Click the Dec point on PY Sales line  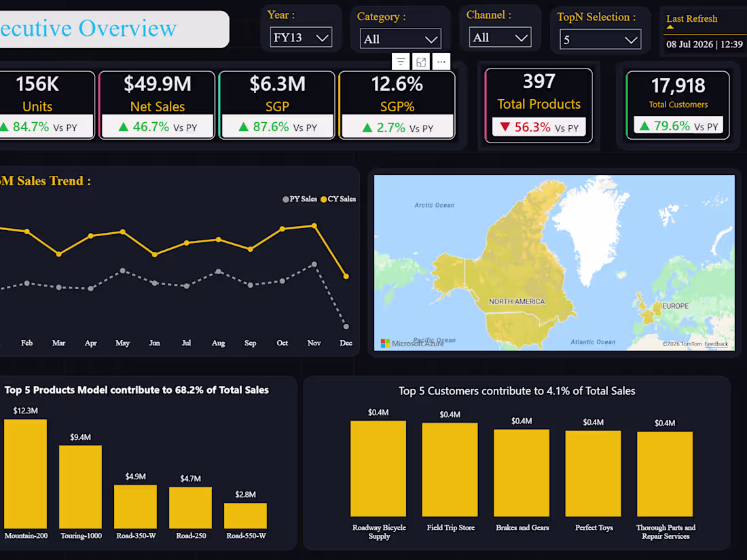346,326
